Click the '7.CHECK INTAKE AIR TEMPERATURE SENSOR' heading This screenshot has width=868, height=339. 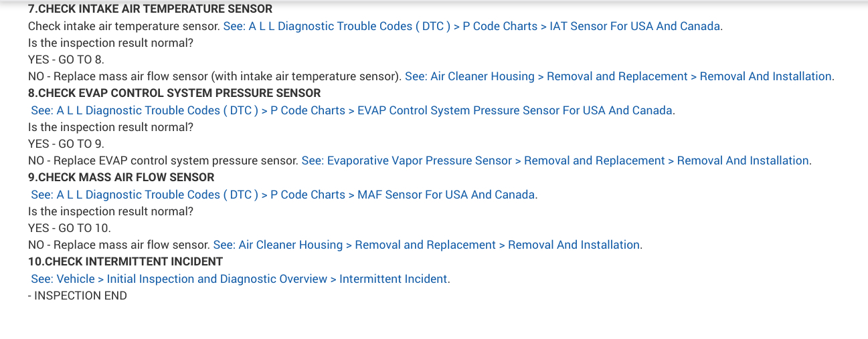(150, 9)
